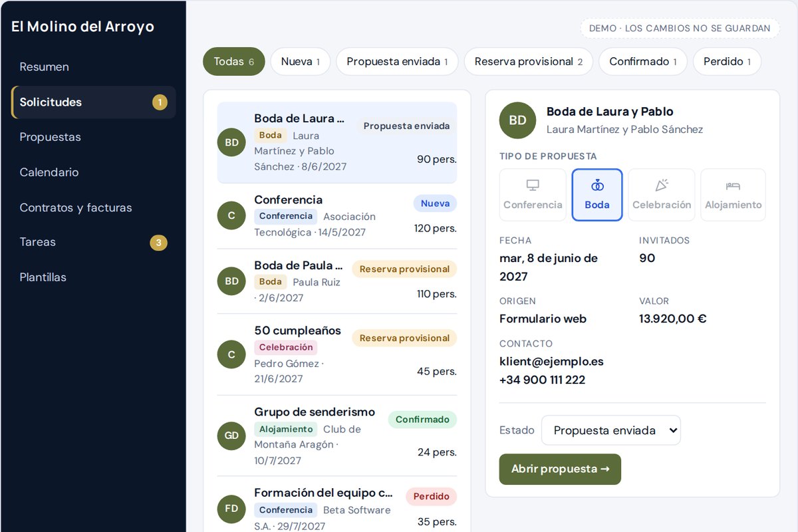The image size is (798, 532).
Task: Select the Formación del equipo request title
Action: point(323,493)
